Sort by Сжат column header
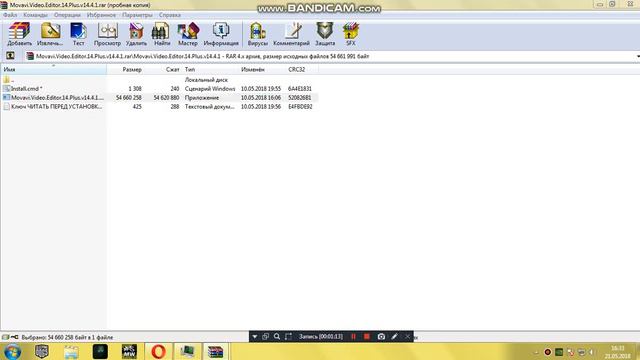The height and width of the screenshot is (360, 640). [x=163, y=69]
